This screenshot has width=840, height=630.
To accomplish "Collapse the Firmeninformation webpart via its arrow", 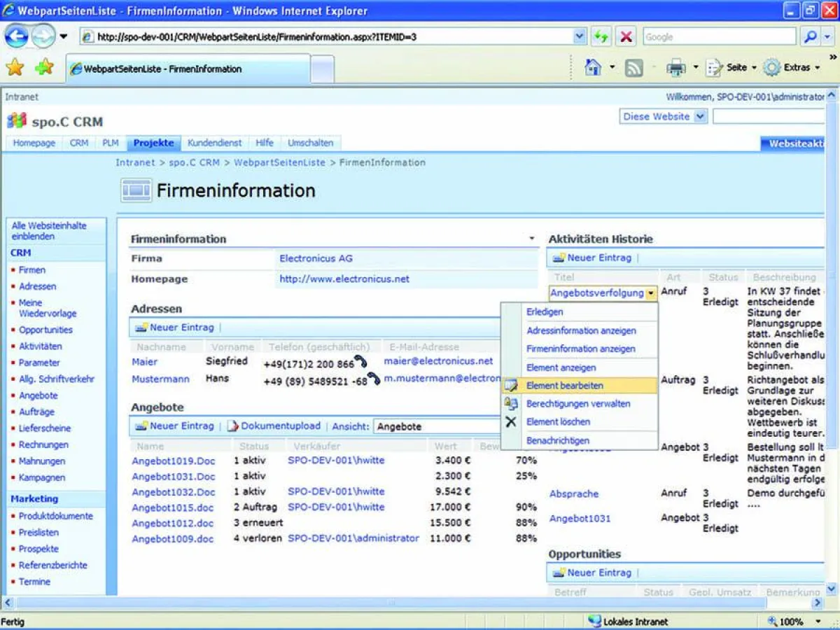I will [x=531, y=238].
